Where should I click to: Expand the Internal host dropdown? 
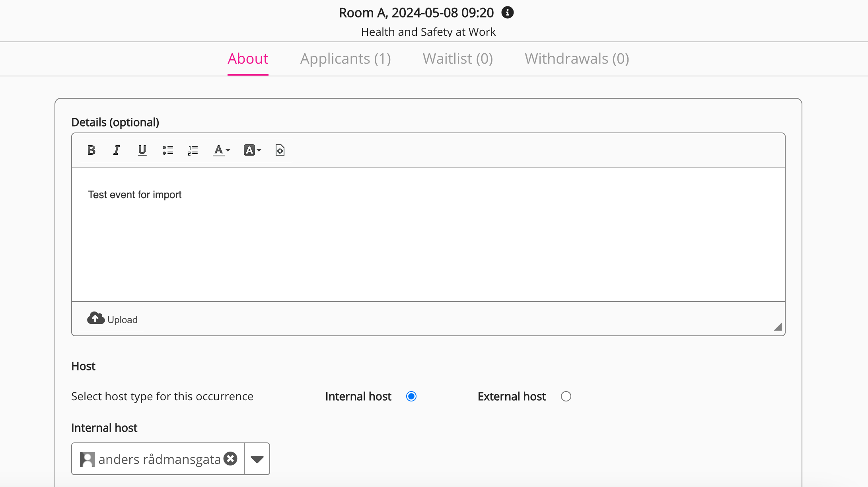pyautogui.click(x=257, y=458)
